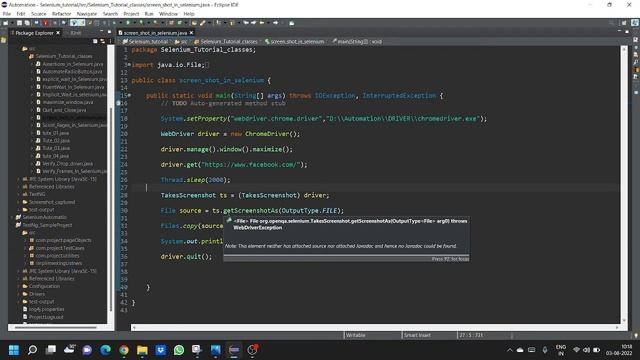Open the Navigate menu
Screen dimensions: 640x360
pos(87,14)
